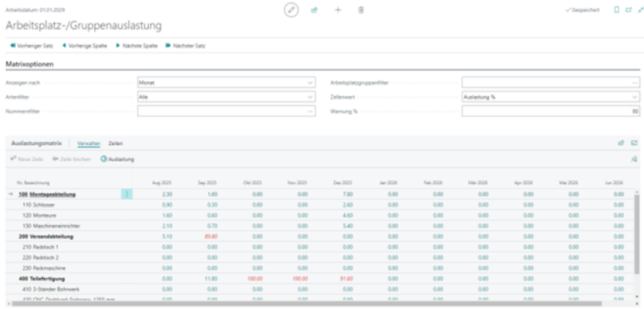Open Nummernfilter lookup ellipsis
Viewport: 644px width, 309px height.
(310, 111)
